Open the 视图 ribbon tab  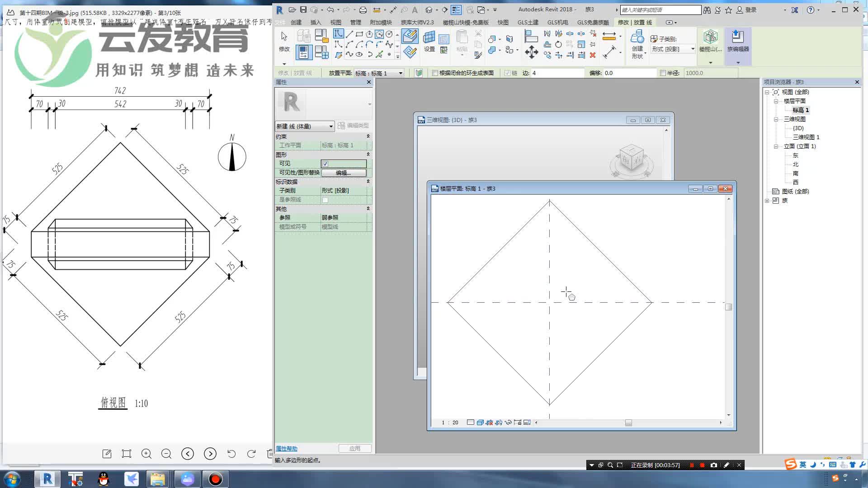335,22
